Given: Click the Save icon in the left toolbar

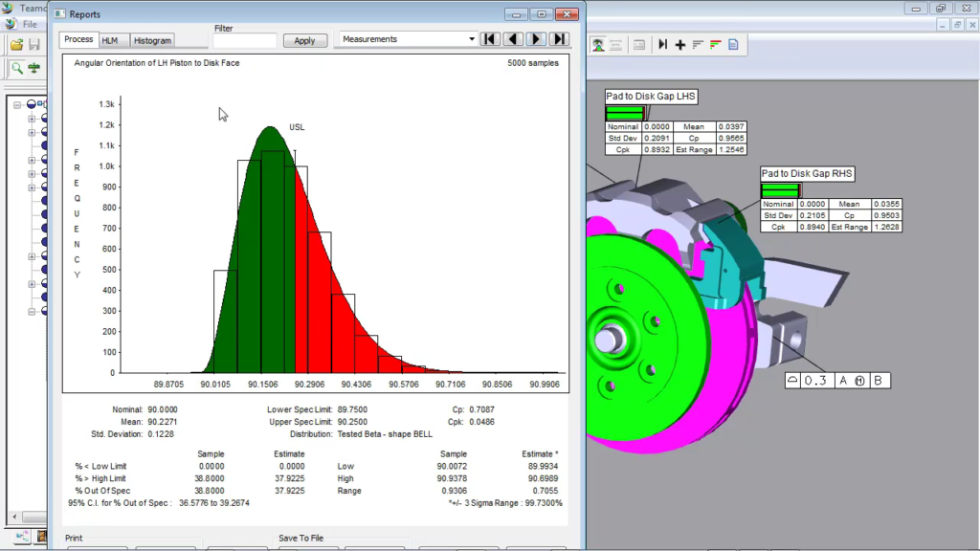Looking at the screenshot, I should (33, 43).
